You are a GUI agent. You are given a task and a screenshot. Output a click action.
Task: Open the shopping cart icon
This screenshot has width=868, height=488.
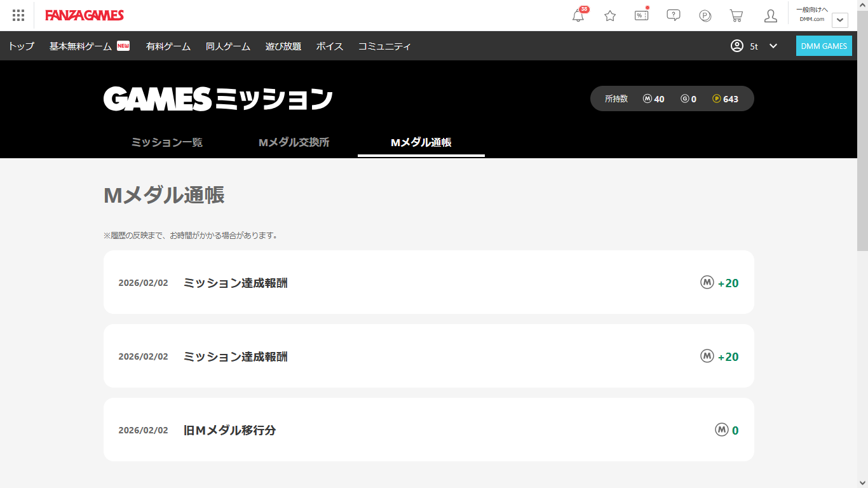pos(736,16)
